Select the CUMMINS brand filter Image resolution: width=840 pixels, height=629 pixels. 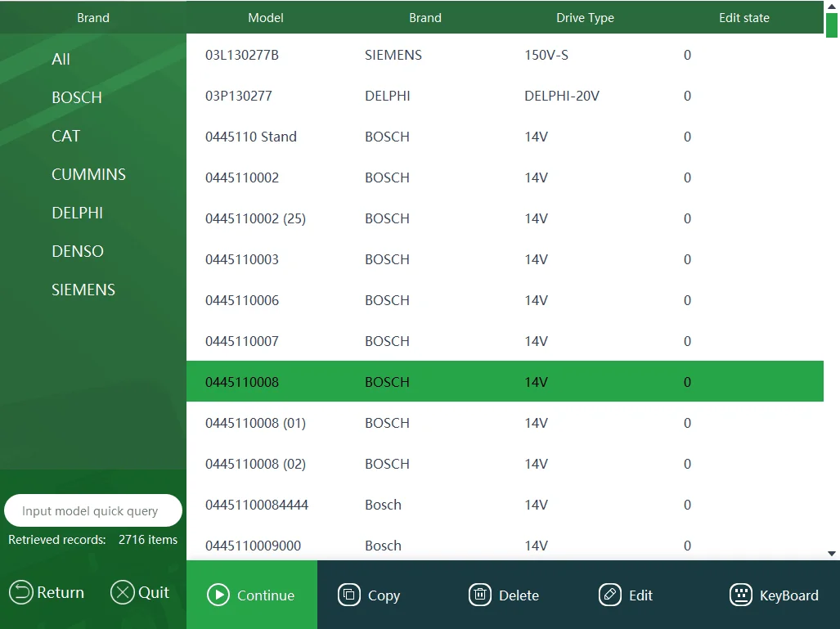[x=88, y=174]
